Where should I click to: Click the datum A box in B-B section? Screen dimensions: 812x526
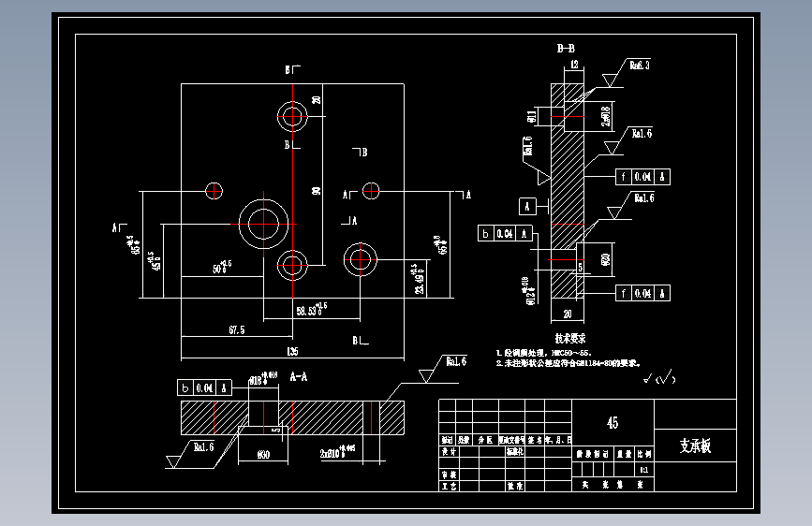(527, 207)
